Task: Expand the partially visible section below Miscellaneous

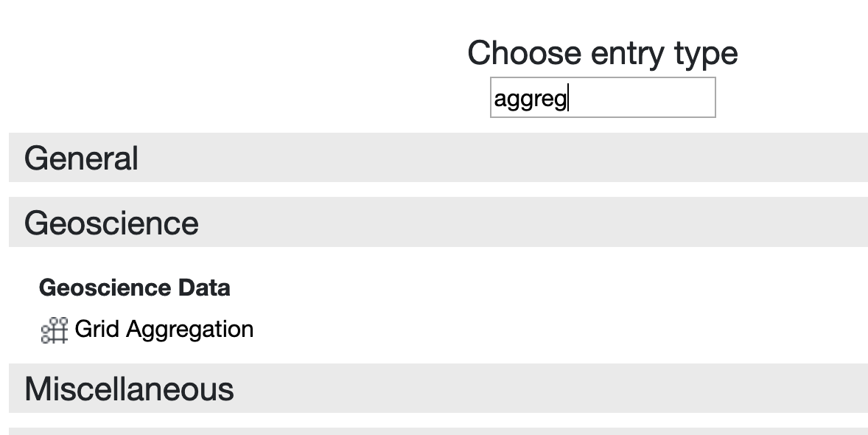Action: 438,431
